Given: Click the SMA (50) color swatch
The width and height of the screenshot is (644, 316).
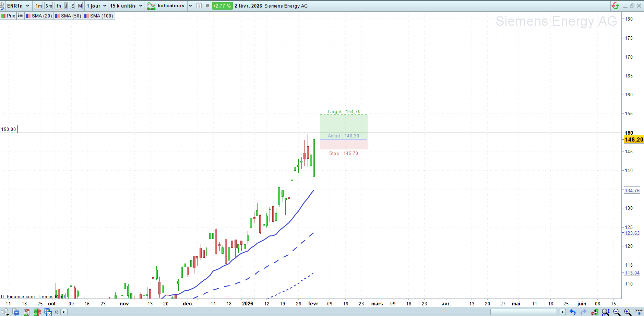Looking at the screenshot, I should [x=57, y=16].
